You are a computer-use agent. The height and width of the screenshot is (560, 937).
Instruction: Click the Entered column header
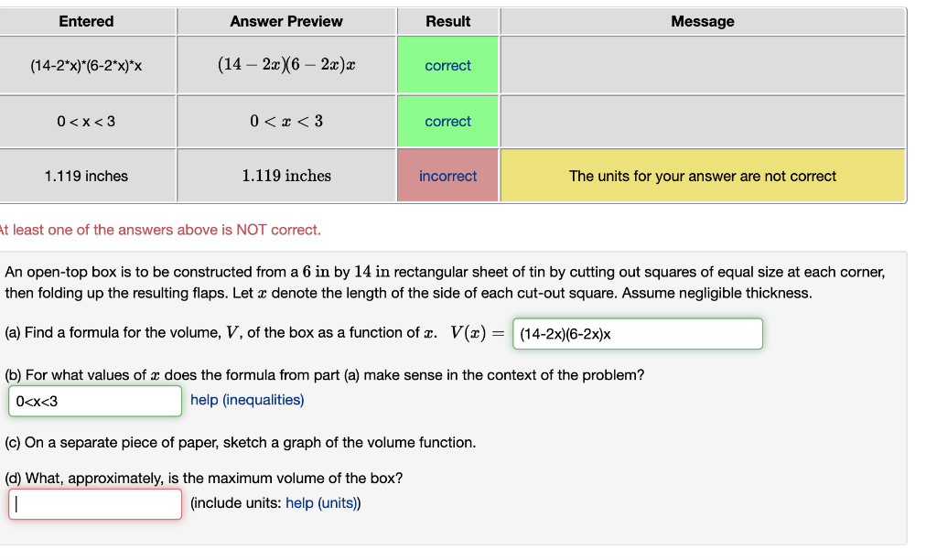coord(88,21)
